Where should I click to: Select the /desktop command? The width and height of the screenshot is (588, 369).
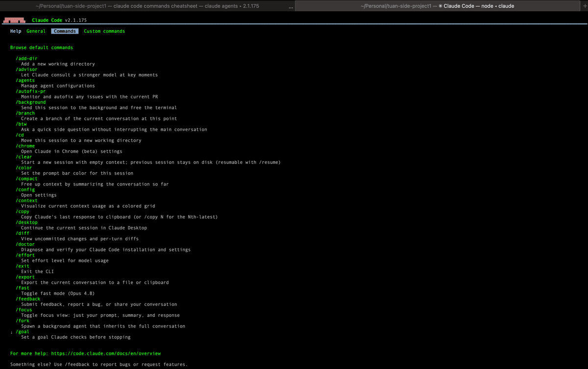point(26,222)
